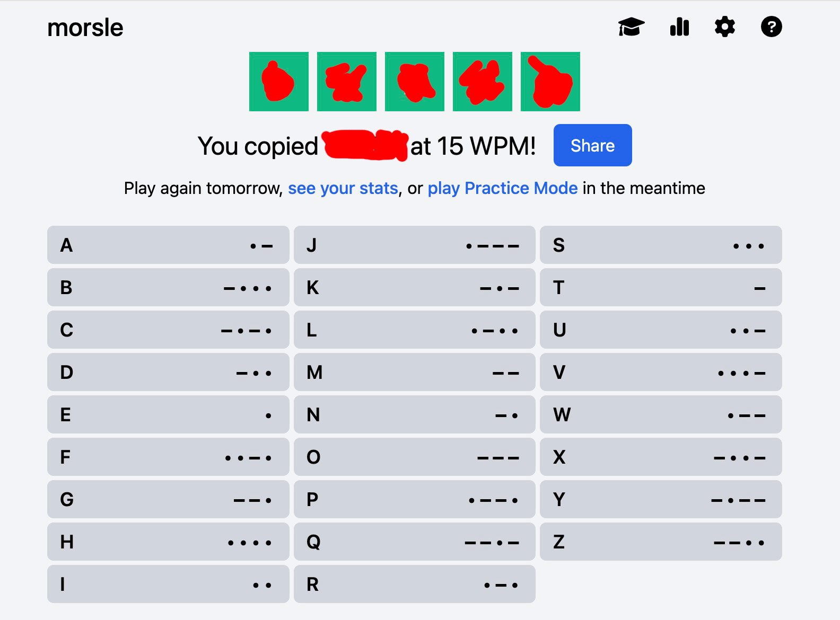
Task: Play the letter K Morse key
Action: 414,287
